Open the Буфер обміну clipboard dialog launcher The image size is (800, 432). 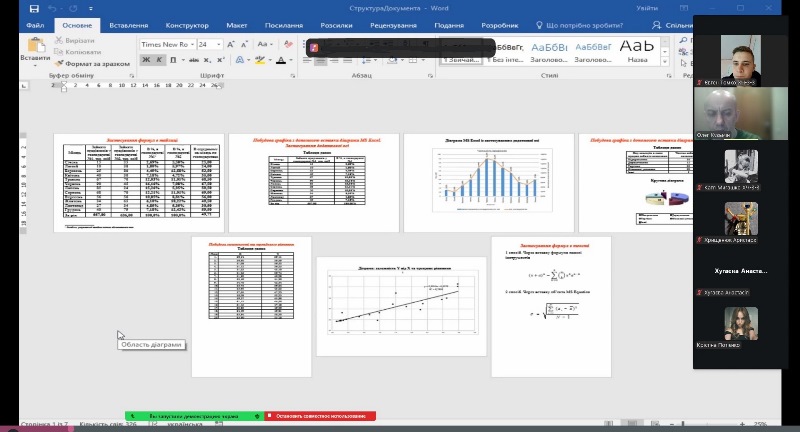tap(132, 75)
